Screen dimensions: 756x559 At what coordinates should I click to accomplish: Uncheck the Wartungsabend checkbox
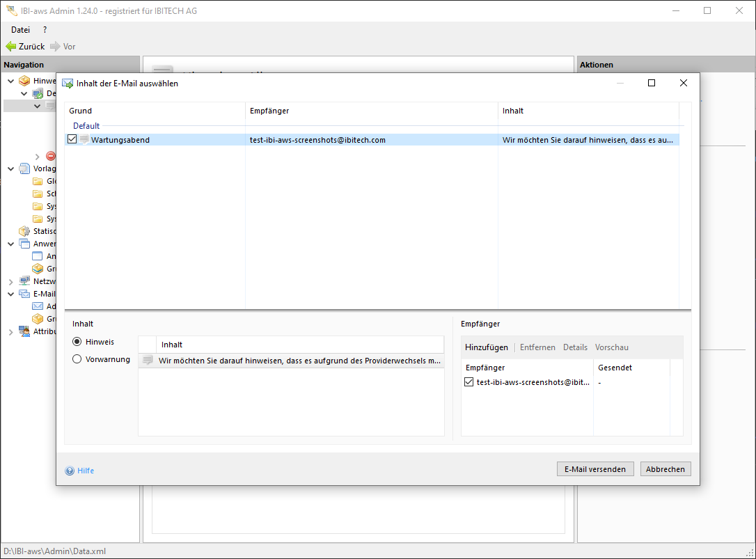(x=72, y=140)
